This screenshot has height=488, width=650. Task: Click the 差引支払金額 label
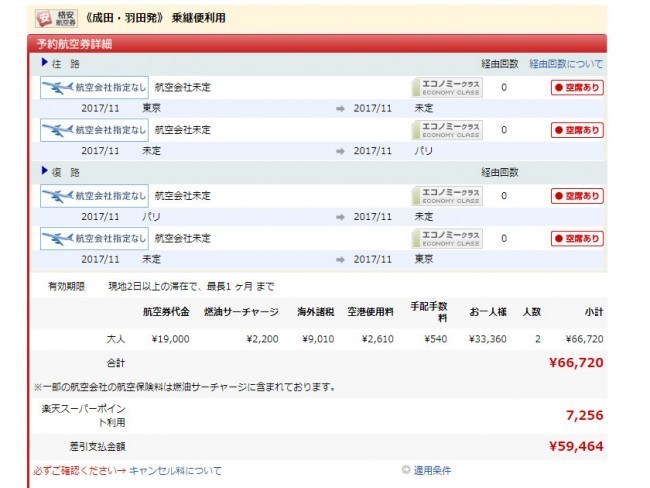click(97, 447)
